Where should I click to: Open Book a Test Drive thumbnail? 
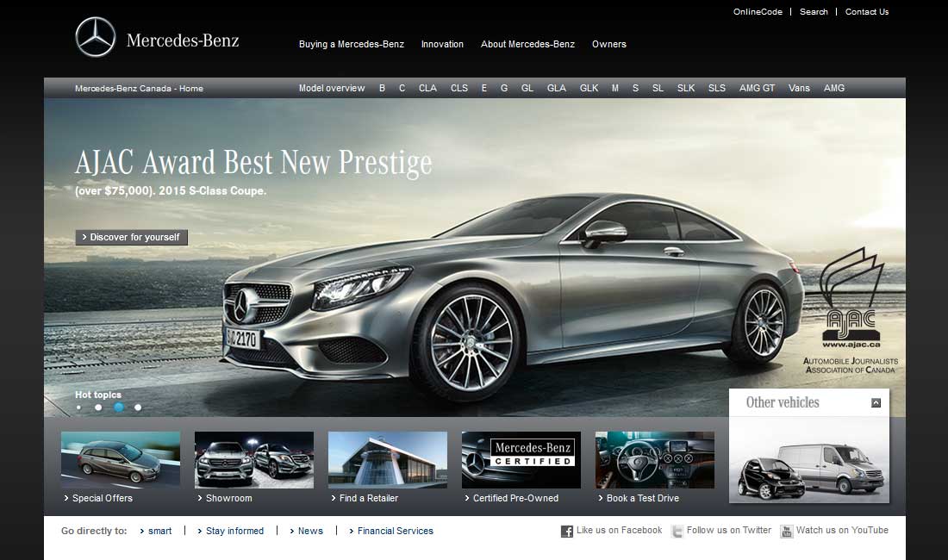click(x=655, y=460)
